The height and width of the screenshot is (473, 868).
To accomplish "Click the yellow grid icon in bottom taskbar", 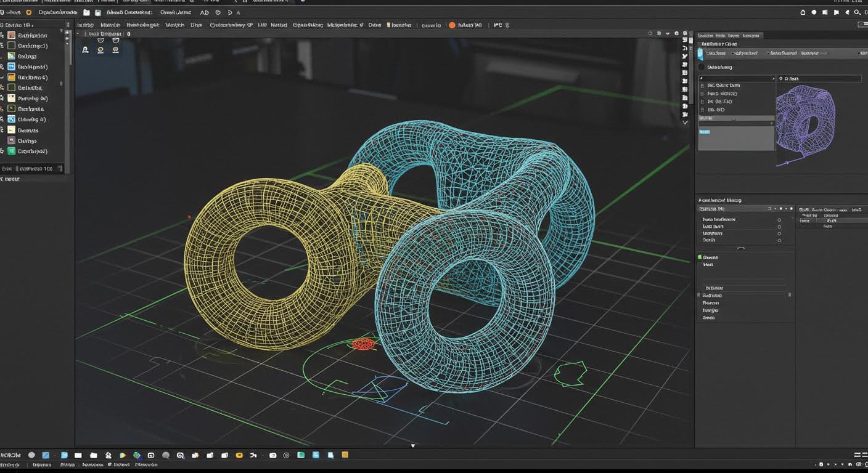I will [345, 455].
